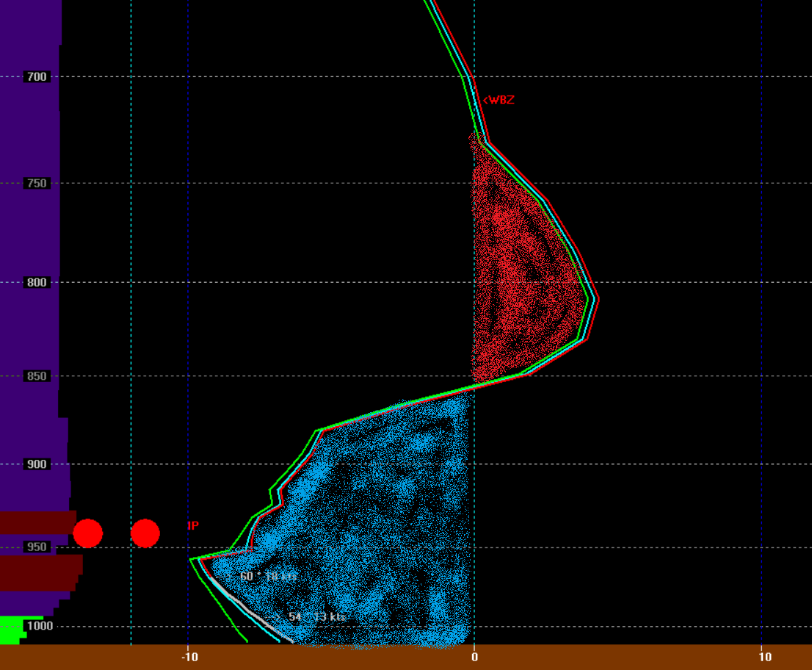
Task: Click the right red ice pellet circle
Action: tap(145, 533)
